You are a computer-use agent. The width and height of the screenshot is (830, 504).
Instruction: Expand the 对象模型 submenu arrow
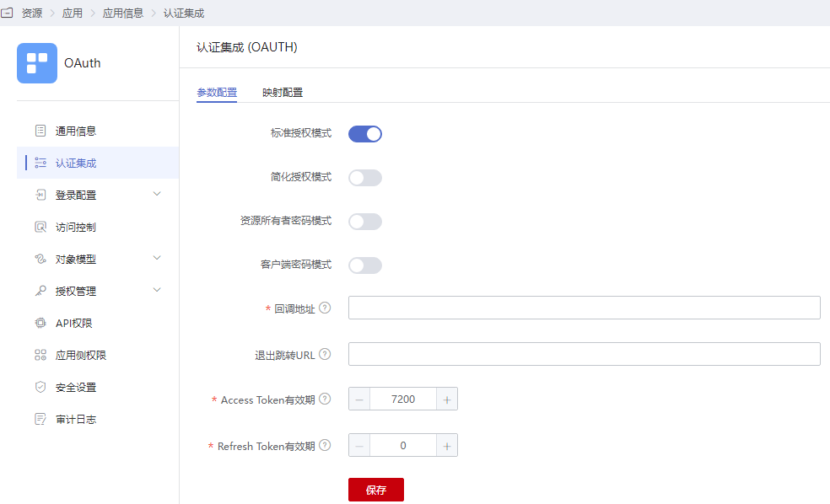point(157,258)
